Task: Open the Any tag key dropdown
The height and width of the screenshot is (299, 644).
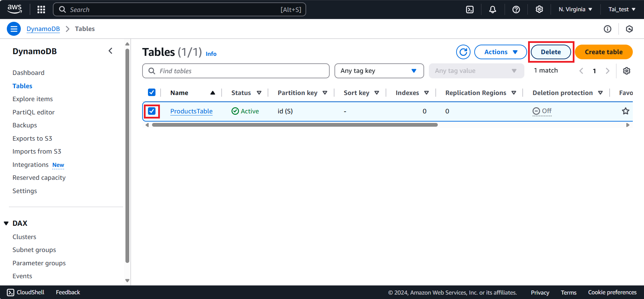Action: coord(379,71)
